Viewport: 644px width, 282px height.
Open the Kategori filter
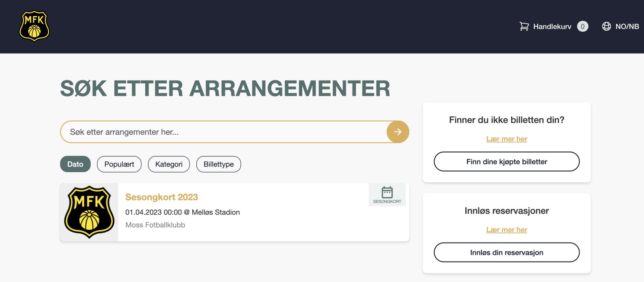[x=169, y=164]
